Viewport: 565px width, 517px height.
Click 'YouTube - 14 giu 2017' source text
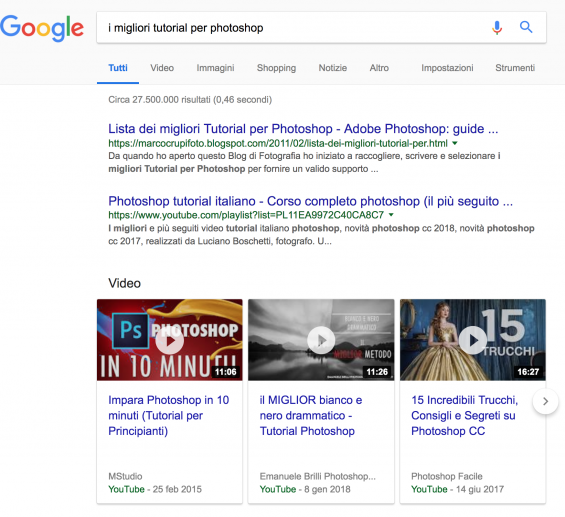(457, 489)
